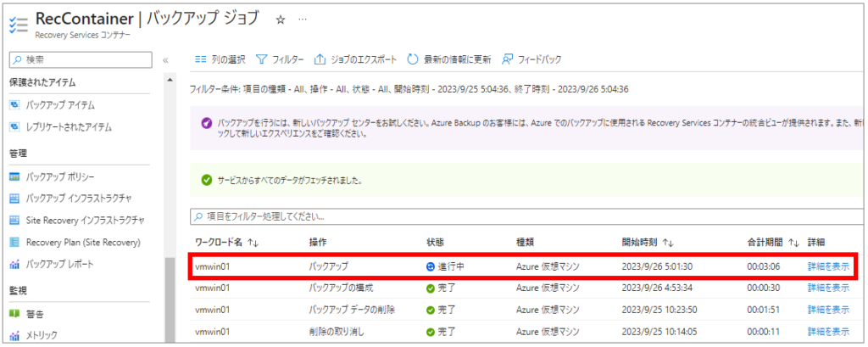868x347 pixels.
Task: Click the レプリケートされたアイテム icon
Action: (x=15, y=127)
